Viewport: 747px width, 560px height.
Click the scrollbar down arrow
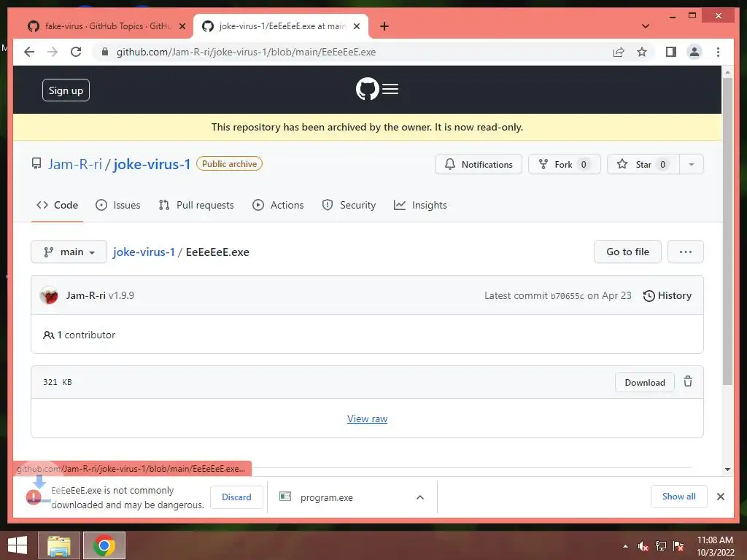727,470
